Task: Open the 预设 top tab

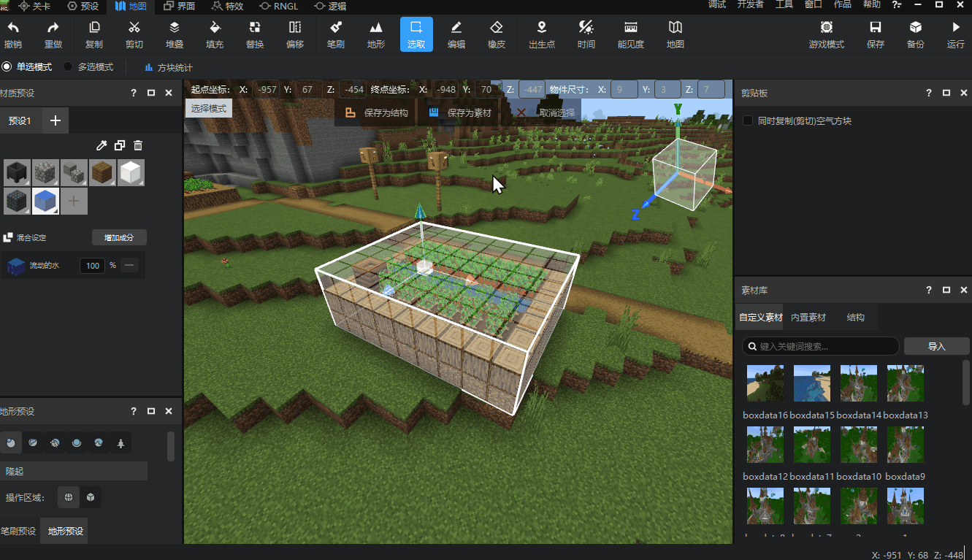Action: [x=83, y=6]
